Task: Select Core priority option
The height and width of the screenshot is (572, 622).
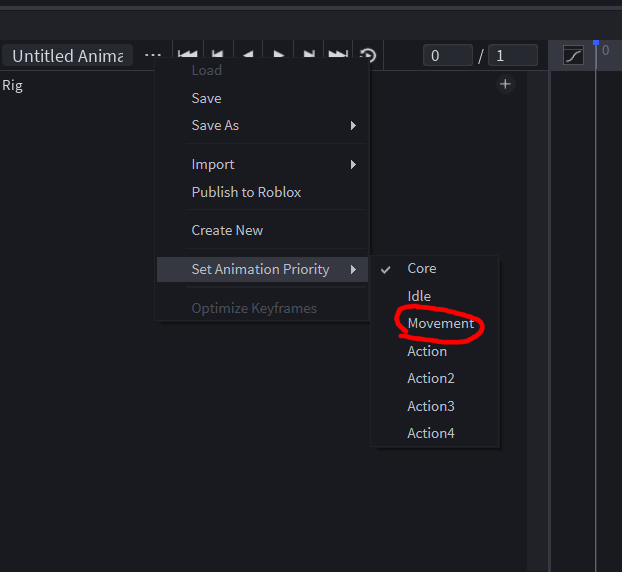Action: click(434, 269)
